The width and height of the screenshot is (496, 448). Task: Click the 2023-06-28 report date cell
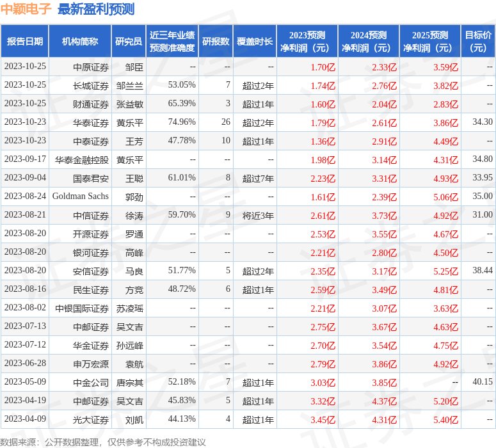(25, 364)
